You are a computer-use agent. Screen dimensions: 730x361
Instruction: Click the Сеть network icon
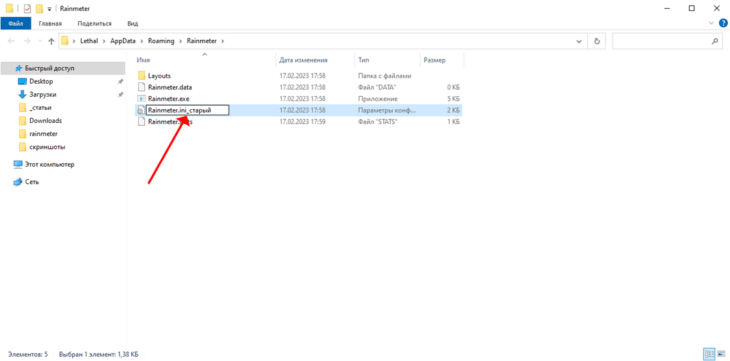pyautogui.click(x=18, y=182)
